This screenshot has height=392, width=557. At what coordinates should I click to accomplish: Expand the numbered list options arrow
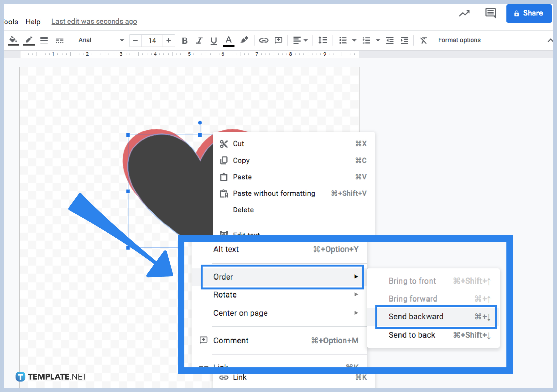pos(378,41)
